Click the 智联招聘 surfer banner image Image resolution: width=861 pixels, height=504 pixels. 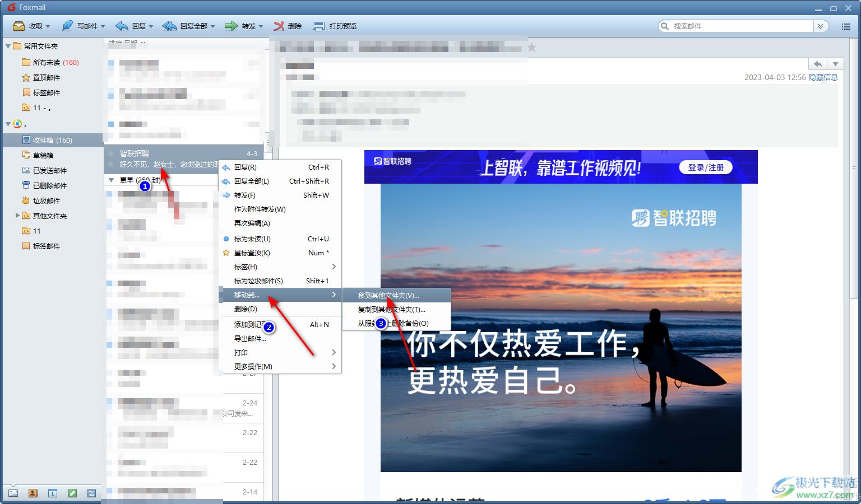tap(561, 328)
